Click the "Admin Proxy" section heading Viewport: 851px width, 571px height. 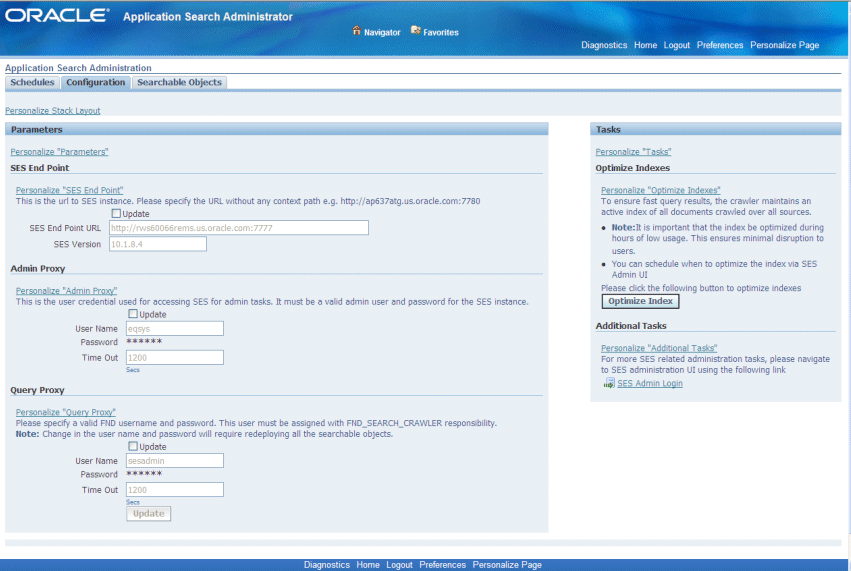click(37, 269)
